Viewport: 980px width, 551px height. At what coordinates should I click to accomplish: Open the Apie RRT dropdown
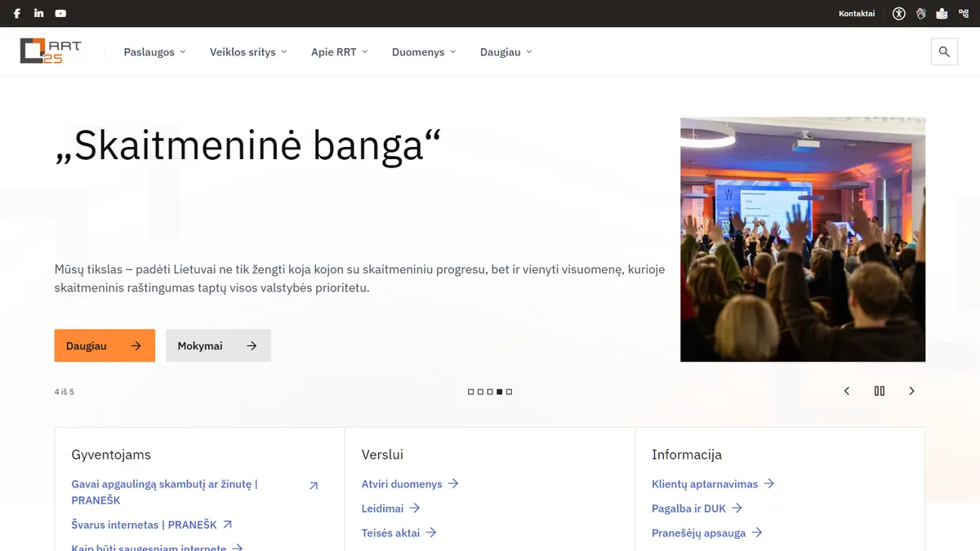[340, 51]
